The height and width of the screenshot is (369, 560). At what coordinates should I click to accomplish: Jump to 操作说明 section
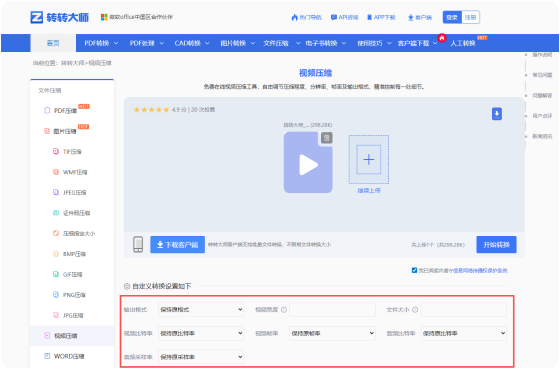(542, 55)
